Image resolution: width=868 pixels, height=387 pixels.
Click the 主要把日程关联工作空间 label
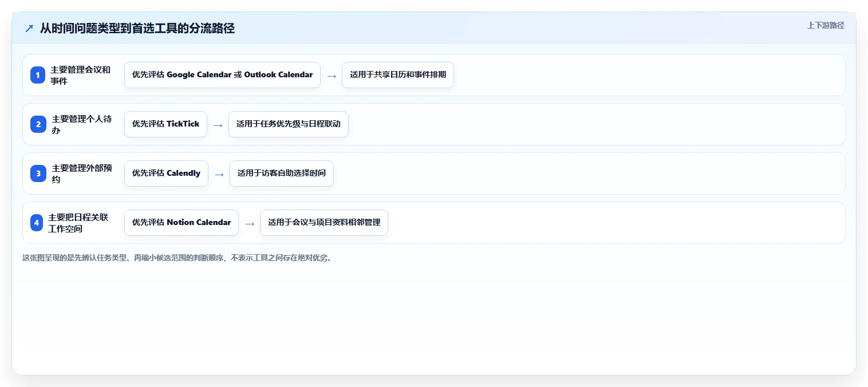point(78,223)
